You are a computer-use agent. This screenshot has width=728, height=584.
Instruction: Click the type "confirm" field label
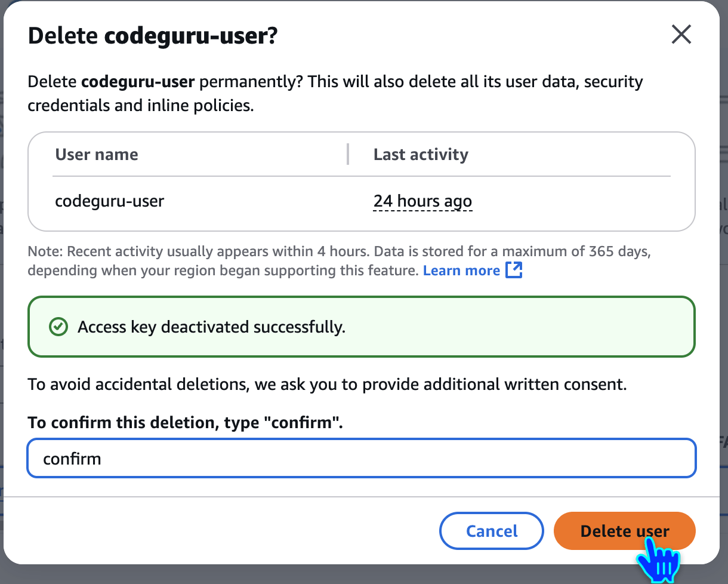click(x=185, y=423)
